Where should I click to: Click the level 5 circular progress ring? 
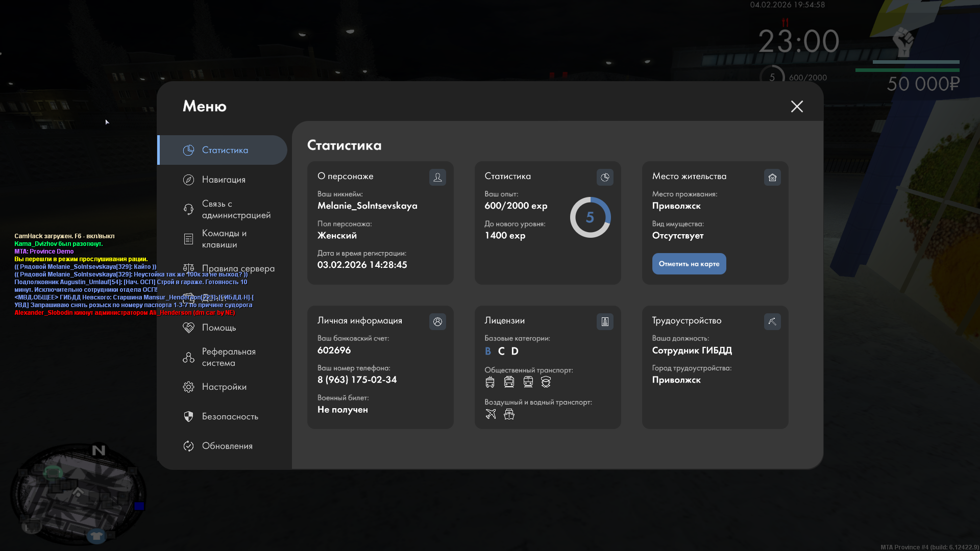pyautogui.click(x=590, y=217)
